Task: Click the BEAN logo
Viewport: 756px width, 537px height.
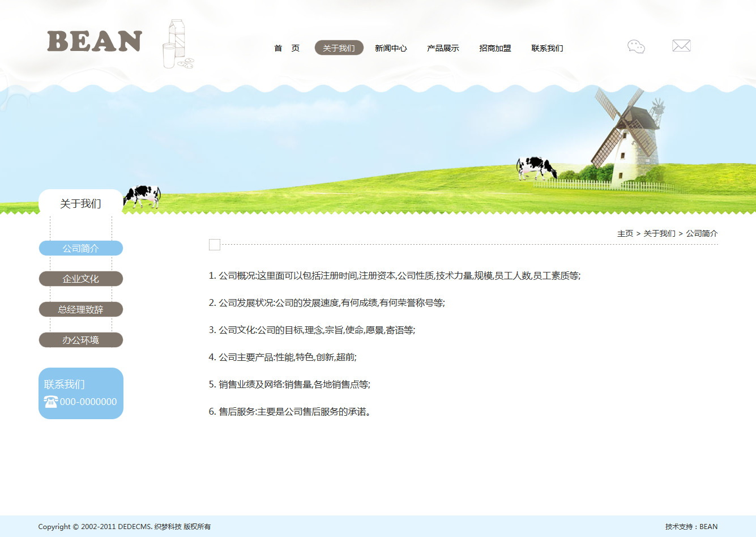Action: pyautogui.click(x=95, y=42)
